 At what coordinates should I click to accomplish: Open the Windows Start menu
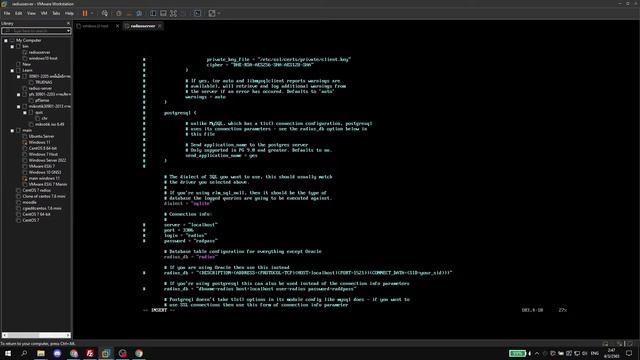click(x=8, y=353)
